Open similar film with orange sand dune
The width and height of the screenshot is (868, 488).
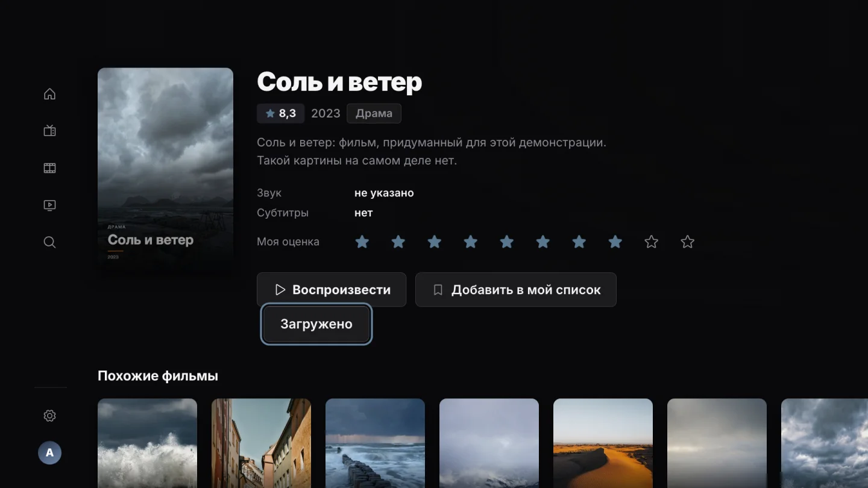[603, 443]
